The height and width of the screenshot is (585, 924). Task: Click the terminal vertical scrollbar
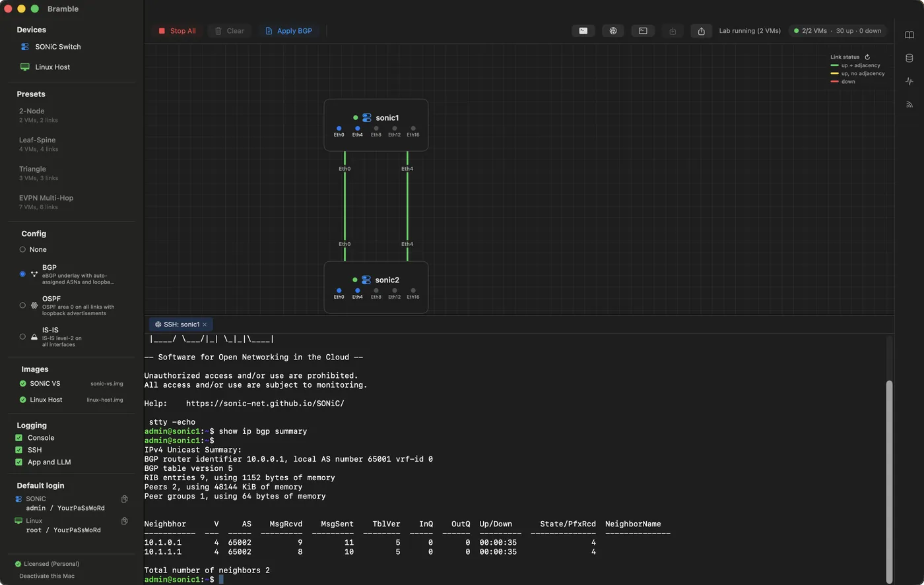tap(889, 481)
